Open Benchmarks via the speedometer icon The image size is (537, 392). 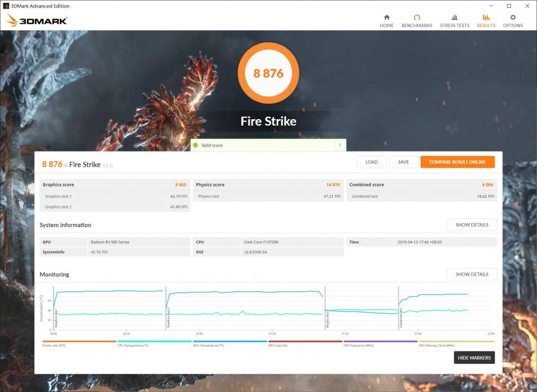coord(417,20)
